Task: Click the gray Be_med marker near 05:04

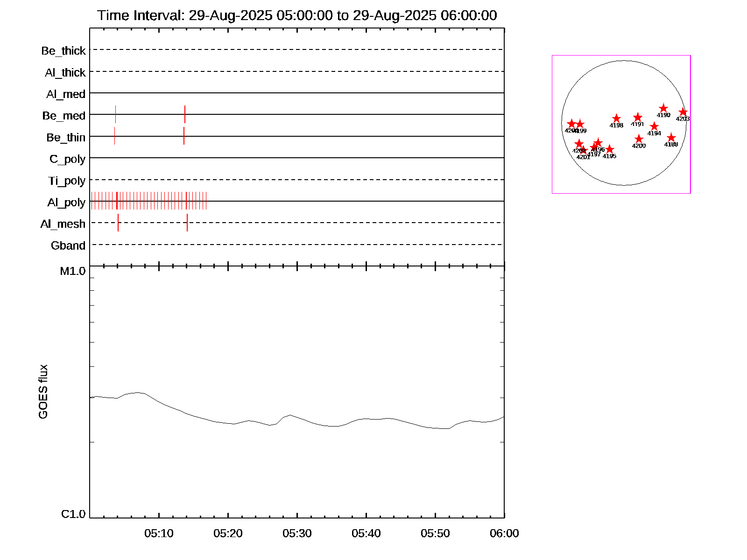Action: [115, 114]
